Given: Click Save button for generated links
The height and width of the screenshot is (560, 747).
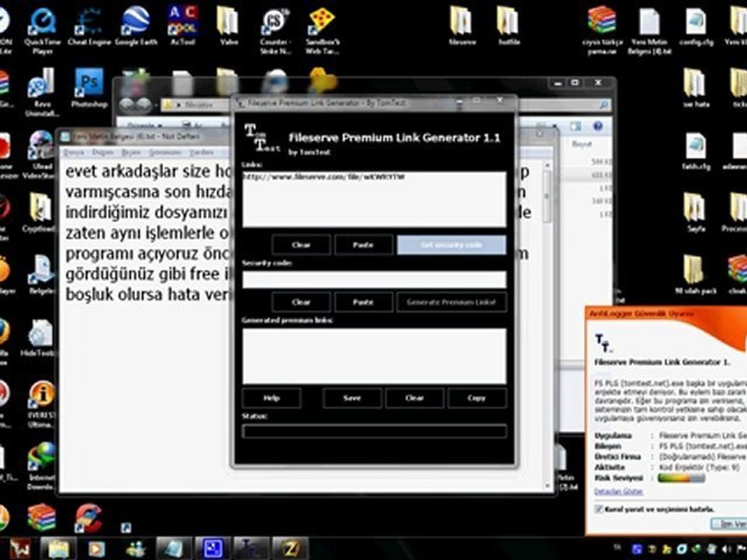Looking at the screenshot, I should click(x=352, y=398).
